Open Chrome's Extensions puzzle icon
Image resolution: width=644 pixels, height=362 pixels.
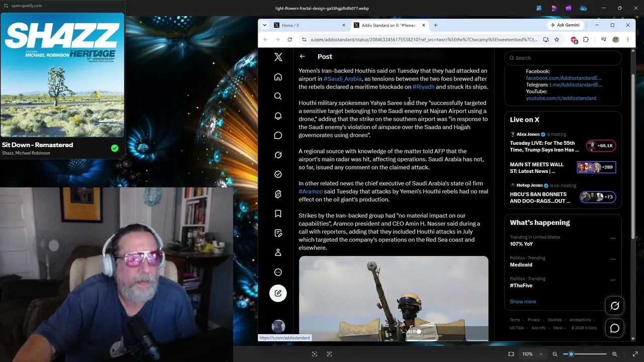pos(586,40)
